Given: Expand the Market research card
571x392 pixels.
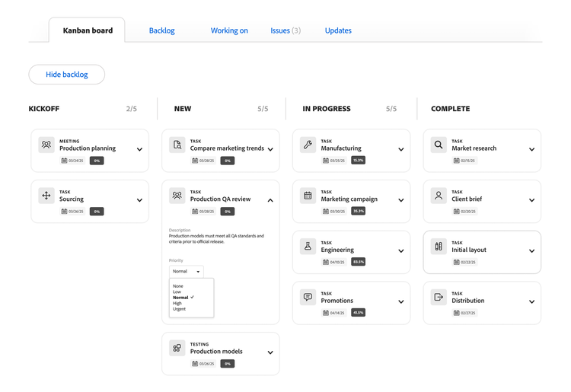Looking at the screenshot, I should (x=531, y=149).
